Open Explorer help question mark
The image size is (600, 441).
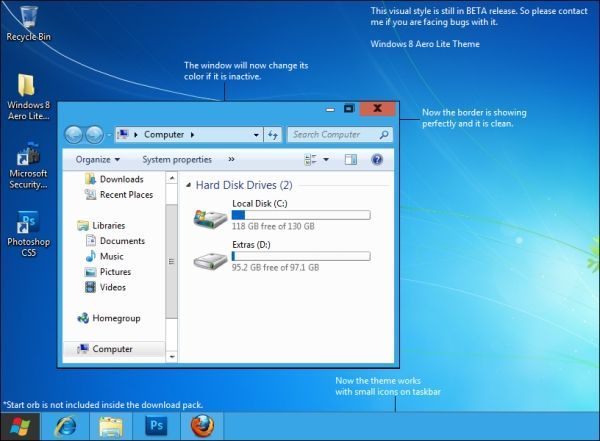pyautogui.click(x=377, y=160)
